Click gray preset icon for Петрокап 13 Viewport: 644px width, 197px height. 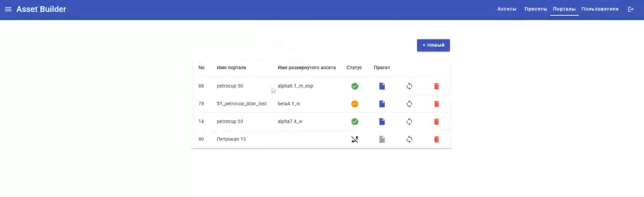tap(382, 139)
